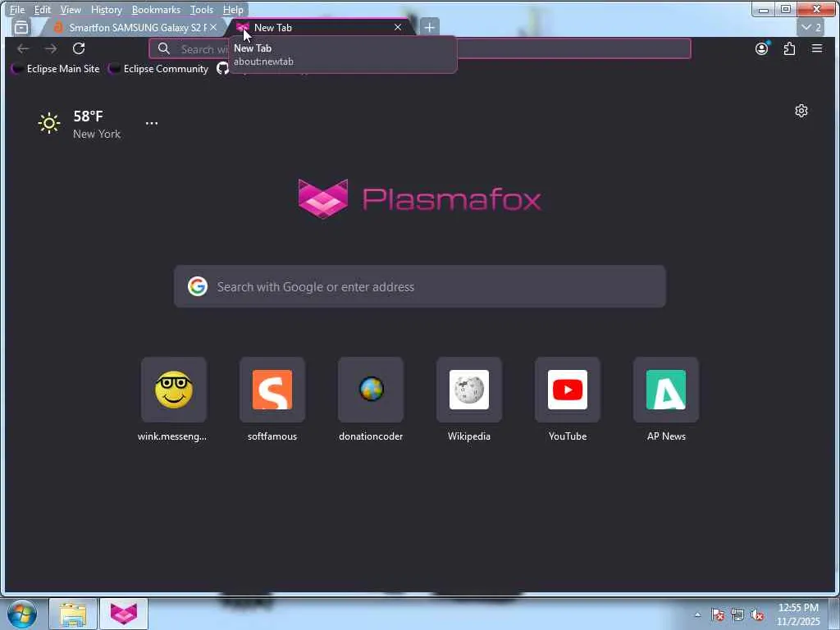Reload the current page

[79, 48]
